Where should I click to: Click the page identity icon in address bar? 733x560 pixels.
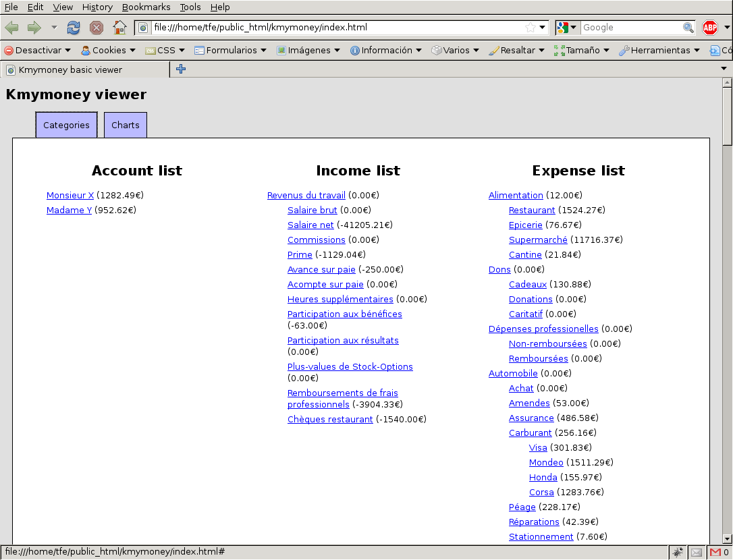(144, 28)
